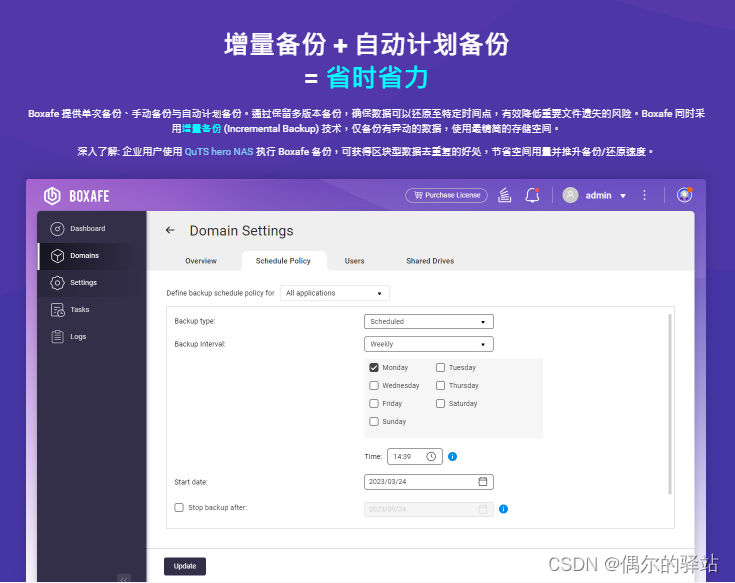Viewport: 735px width, 583px height.
Task: Open the Backup interval Weekly dropdown
Action: click(429, 344)
